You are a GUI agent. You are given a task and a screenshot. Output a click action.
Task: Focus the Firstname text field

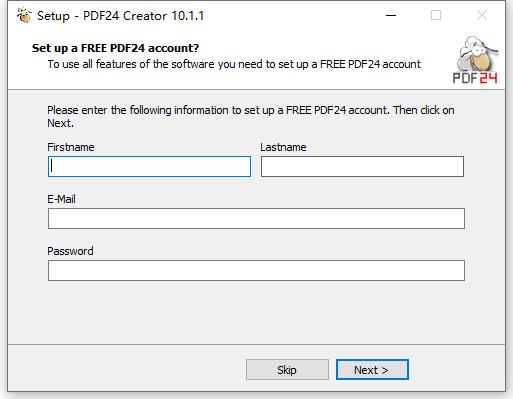149,166
